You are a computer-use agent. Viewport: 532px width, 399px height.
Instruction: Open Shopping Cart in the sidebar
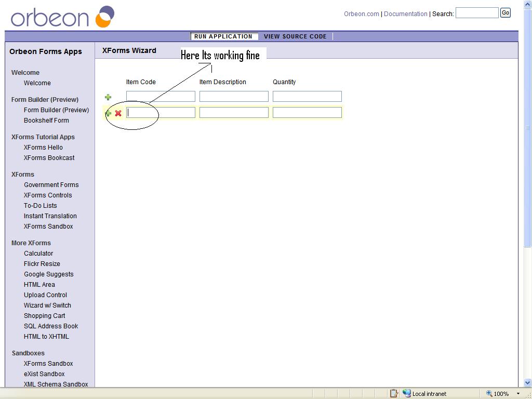(45, 316)
